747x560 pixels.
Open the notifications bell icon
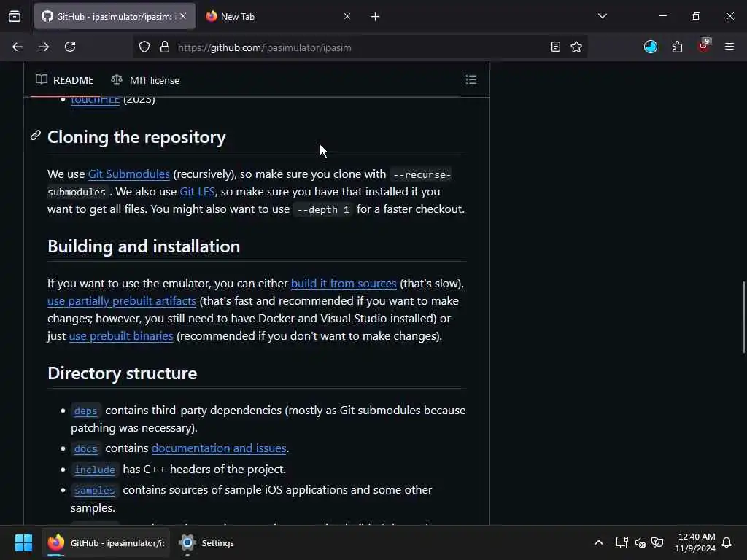[x=727, y=542]
